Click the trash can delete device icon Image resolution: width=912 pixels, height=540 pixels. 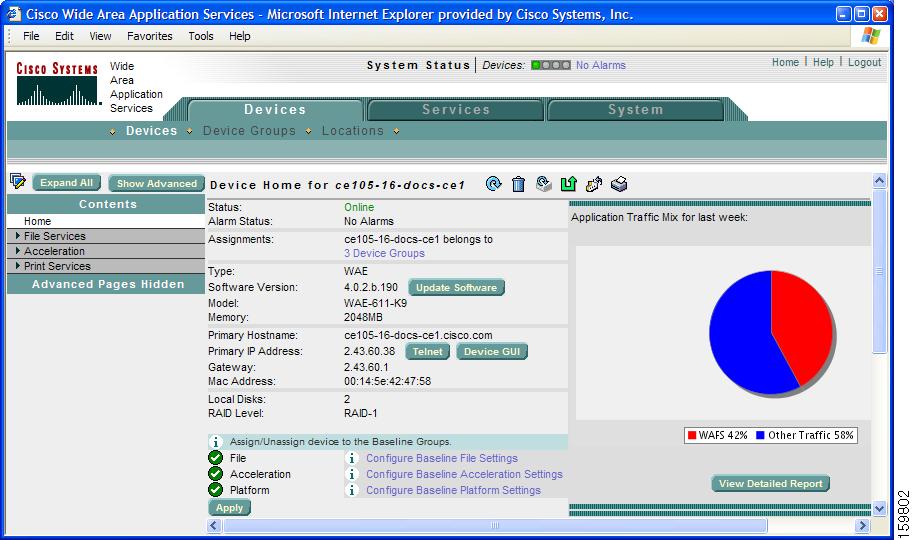pyautogui.click(x=518, y=184)
